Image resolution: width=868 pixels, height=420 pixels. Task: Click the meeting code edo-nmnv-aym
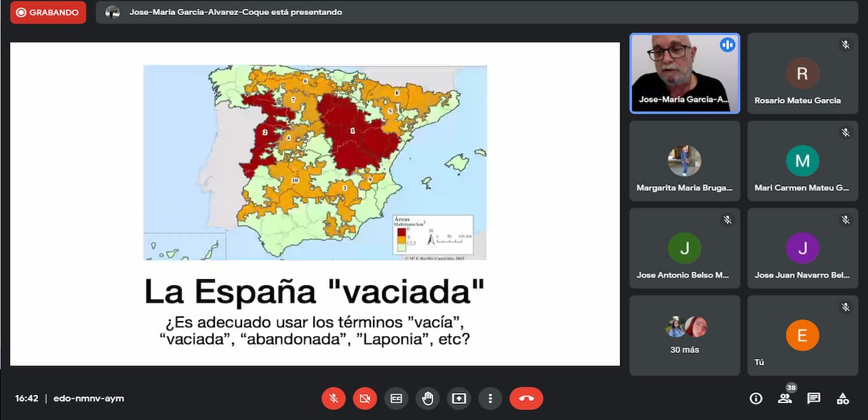tap(89, 398)
